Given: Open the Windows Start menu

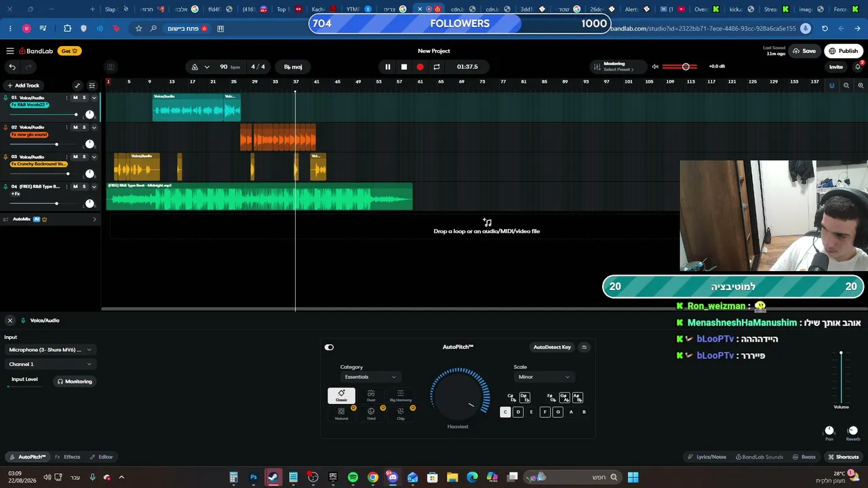Looking at the screenshot, I should [633, 477].
